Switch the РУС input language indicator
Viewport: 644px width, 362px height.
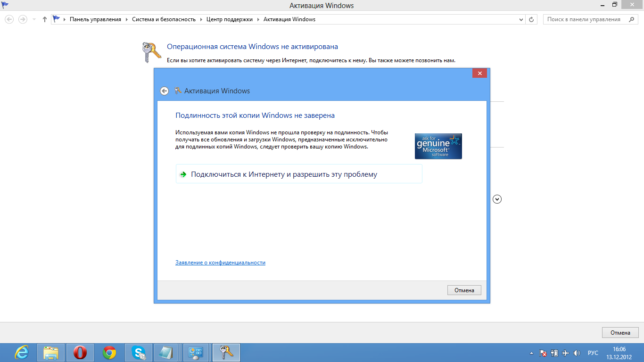pos(593,353)
